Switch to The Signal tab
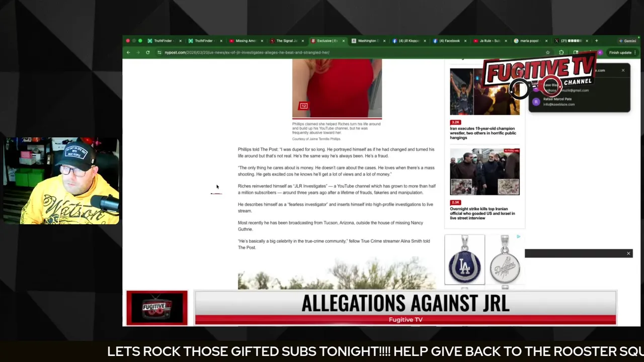This screenshot has height=362, width=644. tap(286, 41)
